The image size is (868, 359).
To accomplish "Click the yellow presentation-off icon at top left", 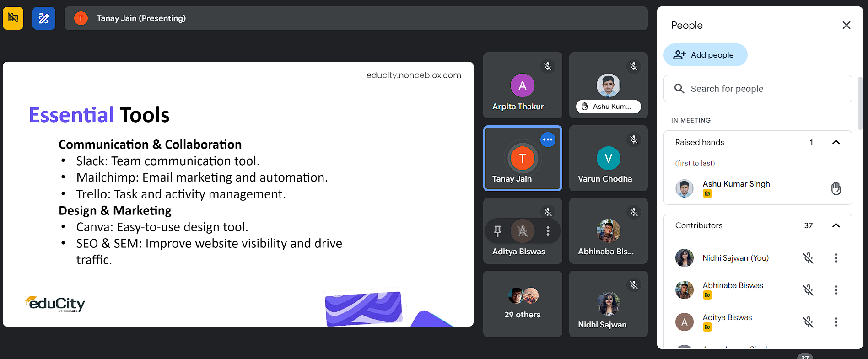I will click(x=13, y=18).
